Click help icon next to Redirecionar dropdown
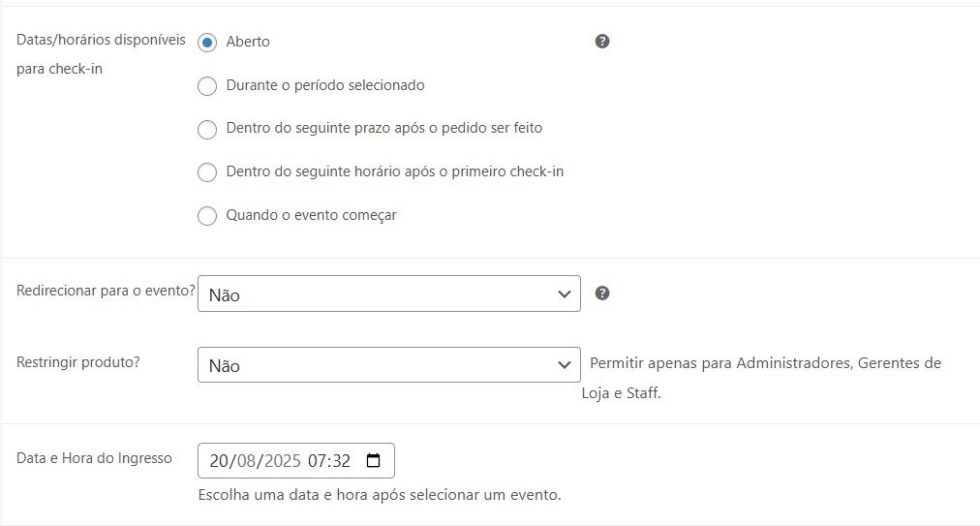 [602, 294]
